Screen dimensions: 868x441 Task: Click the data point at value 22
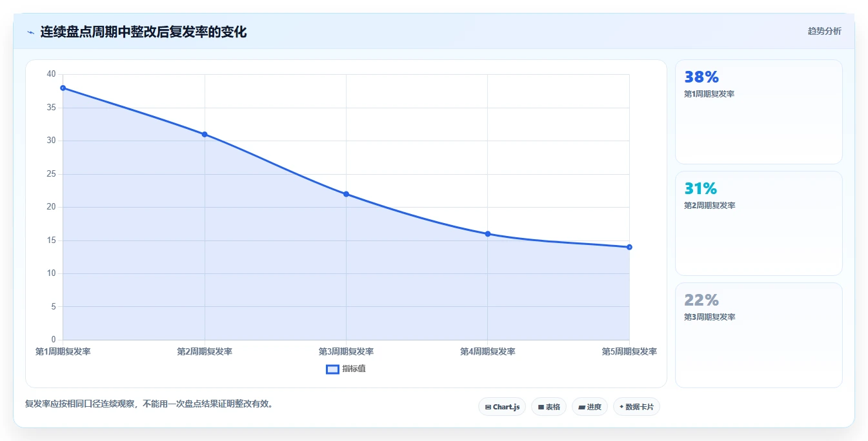346,194
